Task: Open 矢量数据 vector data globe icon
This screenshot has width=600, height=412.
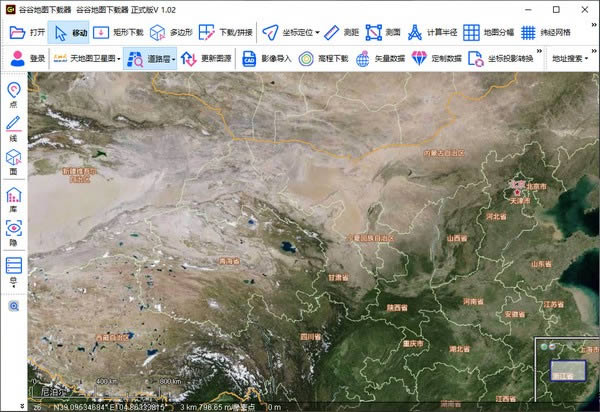Action: click(362, 59)
